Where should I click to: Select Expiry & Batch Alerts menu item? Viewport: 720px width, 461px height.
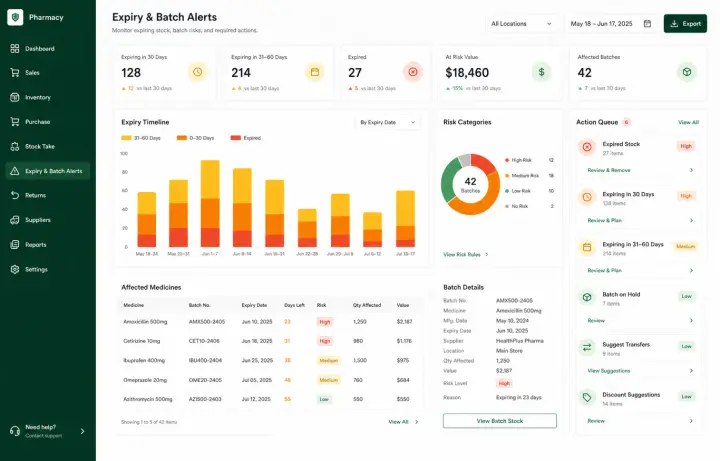[x=48, y=171]
